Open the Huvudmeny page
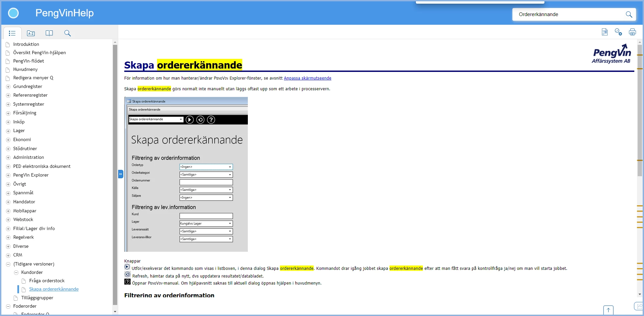 point(25,69)
